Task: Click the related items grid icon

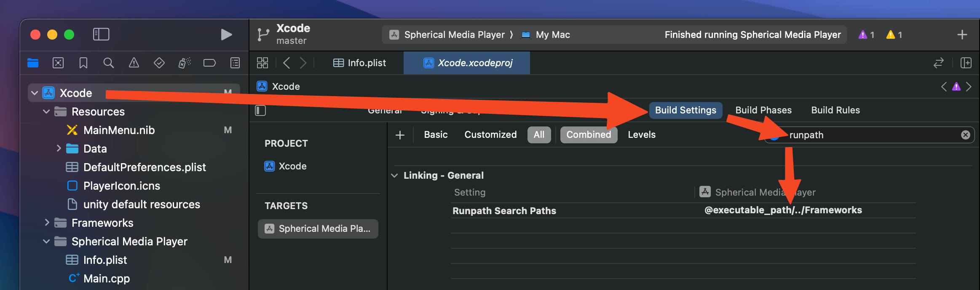Action: pos(262,63)
